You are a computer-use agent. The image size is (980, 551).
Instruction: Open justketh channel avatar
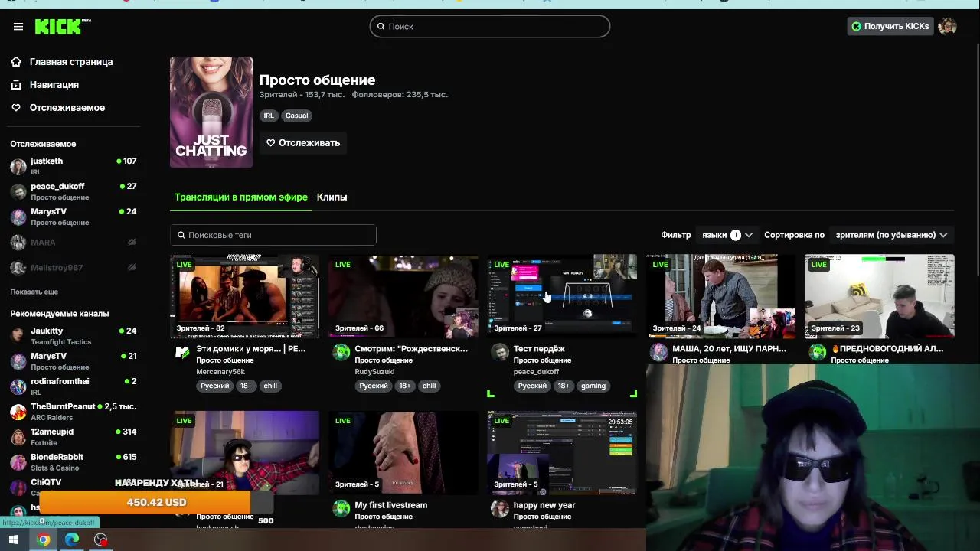pyautogui.click(x=18, y=167)
